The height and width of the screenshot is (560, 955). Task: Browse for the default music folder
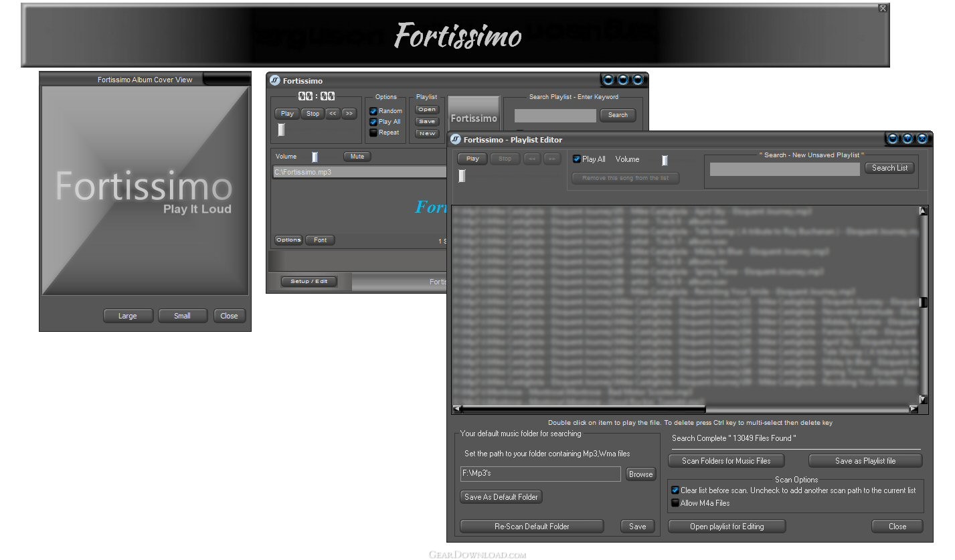(640, 474)
